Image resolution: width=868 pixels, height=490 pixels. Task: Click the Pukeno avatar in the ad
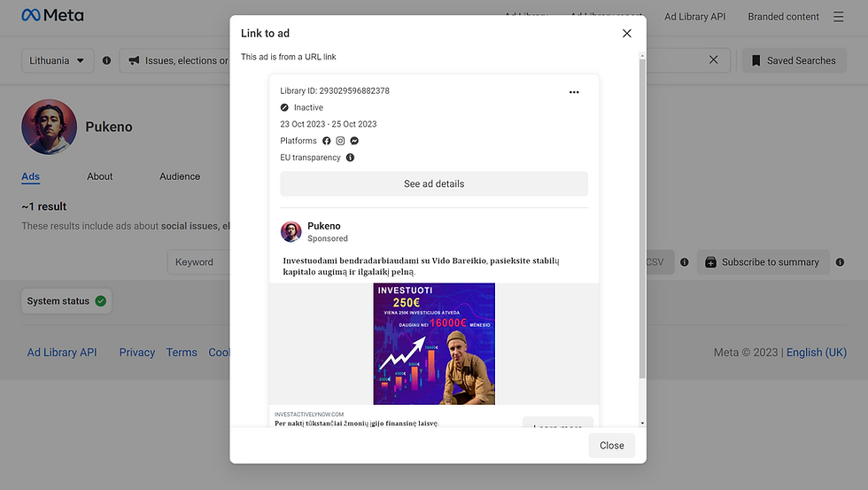coord(291,231)
